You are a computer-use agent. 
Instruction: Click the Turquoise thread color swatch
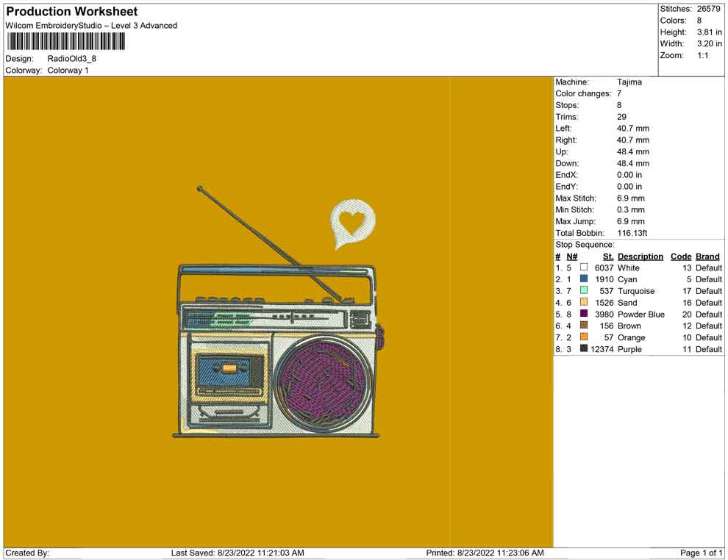584,290
